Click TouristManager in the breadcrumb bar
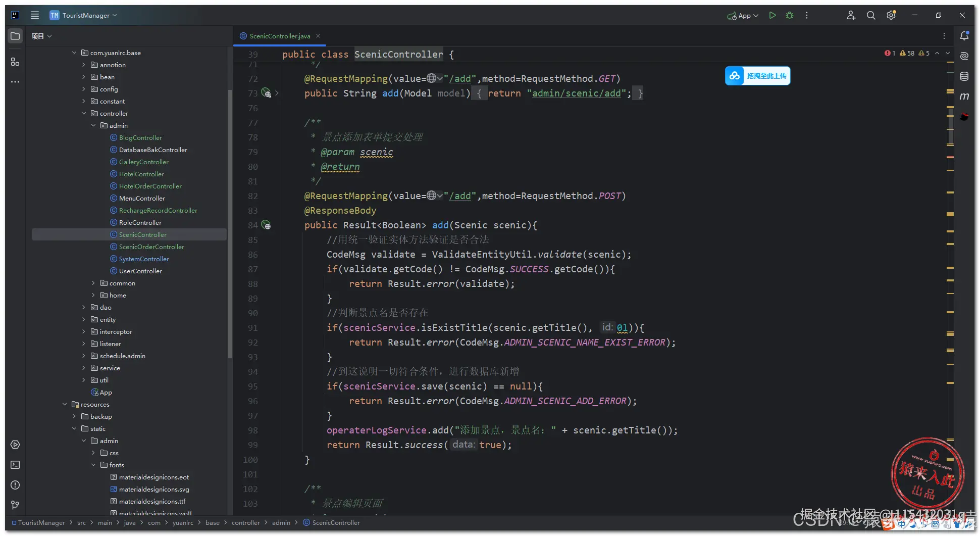 tap(41, 522)
